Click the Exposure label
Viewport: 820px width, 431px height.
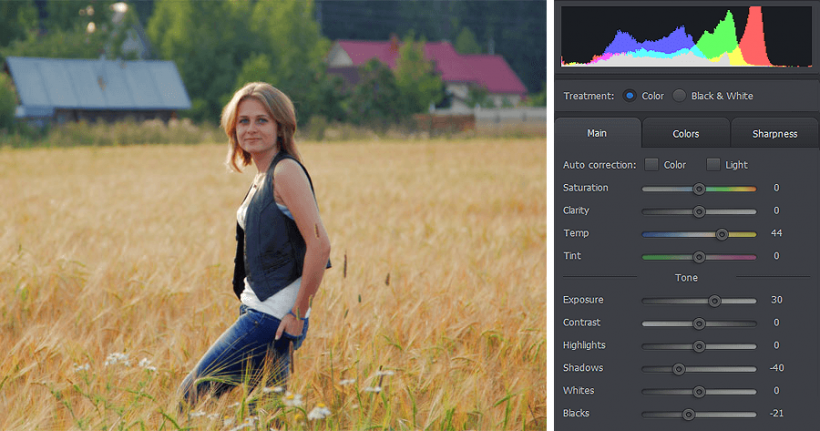coord(583,300)
